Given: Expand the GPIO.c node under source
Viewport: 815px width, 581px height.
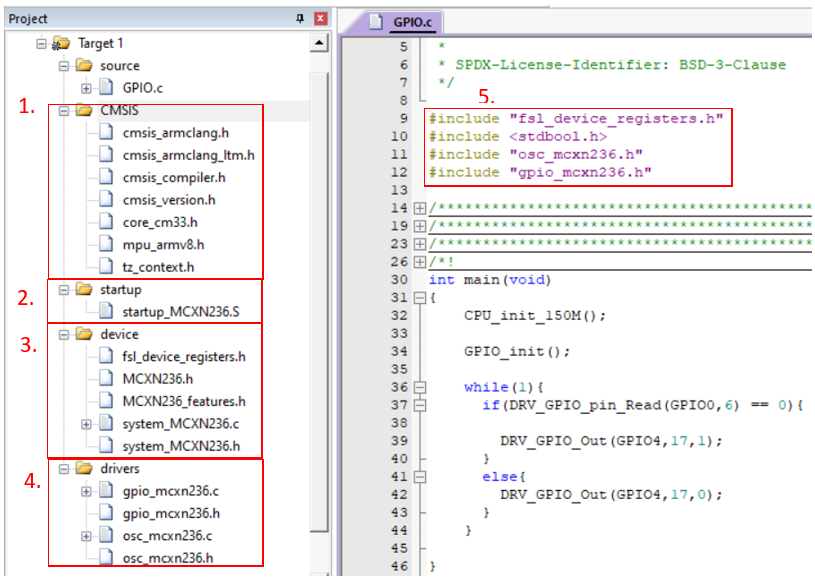Looking at the screenshot, I should [87, 88].
